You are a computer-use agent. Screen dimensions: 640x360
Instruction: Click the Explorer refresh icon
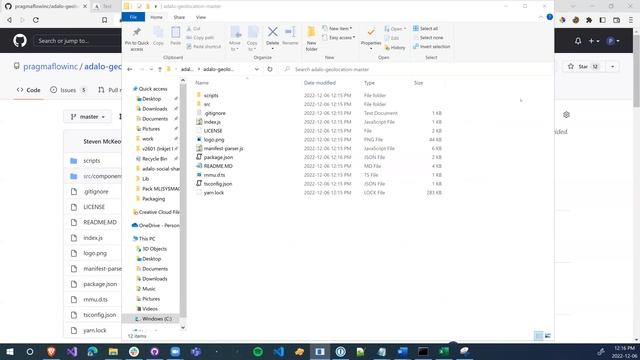pos(270,69)
